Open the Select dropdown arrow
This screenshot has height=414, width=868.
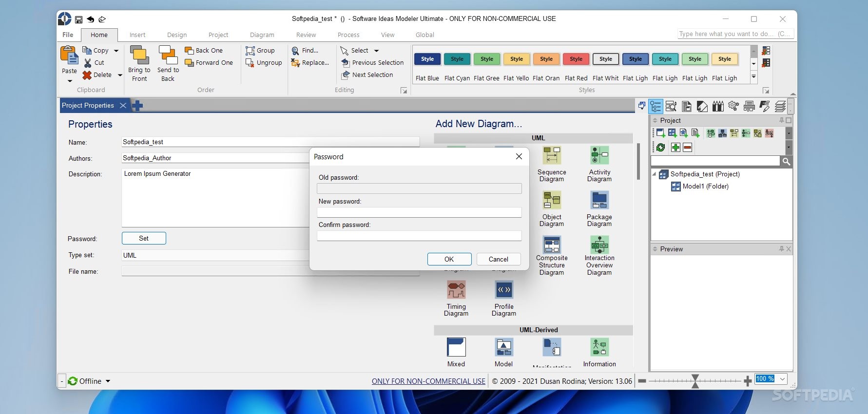pyautogui.click(x=376, y=51)
